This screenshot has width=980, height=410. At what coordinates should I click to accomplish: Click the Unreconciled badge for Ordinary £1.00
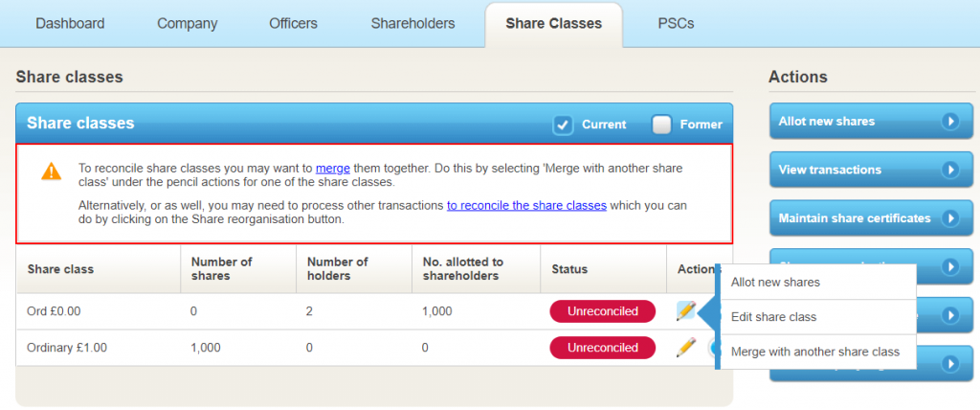pyautogui.click(x=602, y=348)
